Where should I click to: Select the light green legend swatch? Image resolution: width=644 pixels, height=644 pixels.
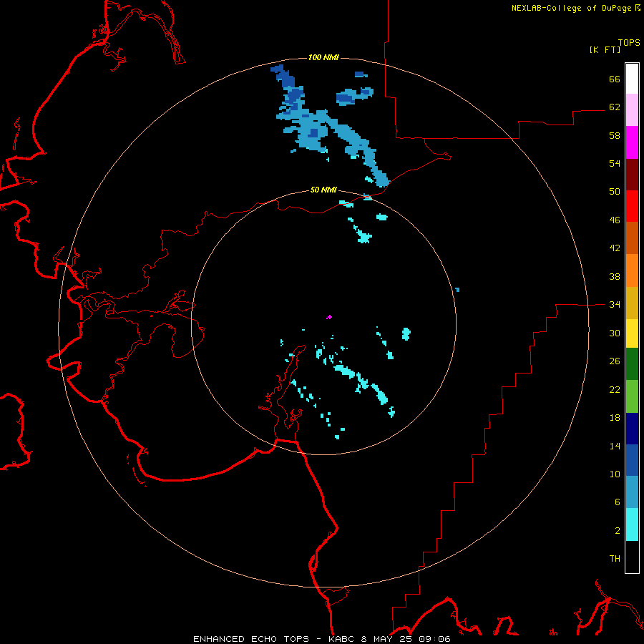[632, 396]
